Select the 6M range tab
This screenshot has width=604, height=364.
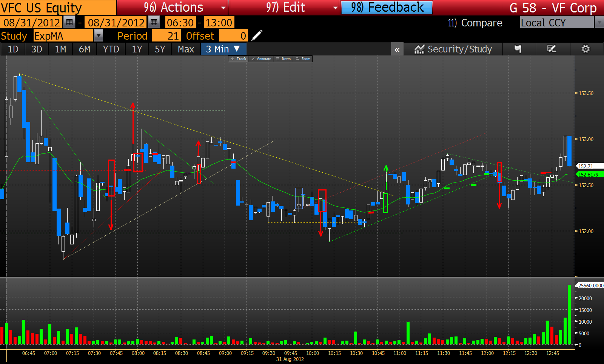[85, 49]
